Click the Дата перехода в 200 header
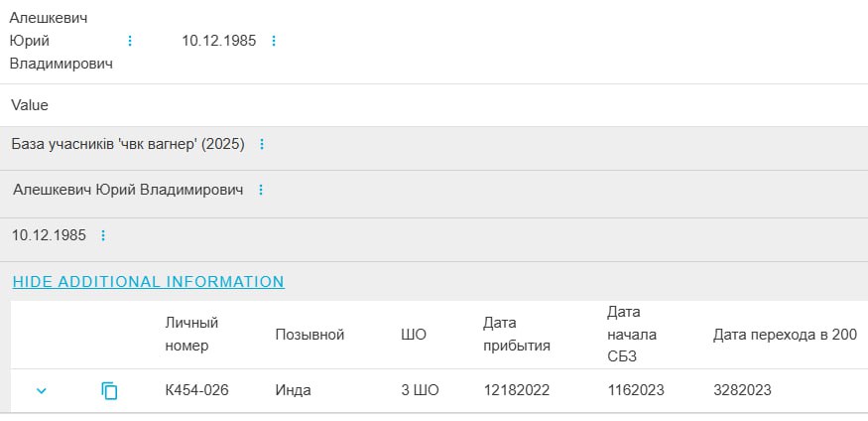Screen dimensions: 868x421 tap(784, 335)
